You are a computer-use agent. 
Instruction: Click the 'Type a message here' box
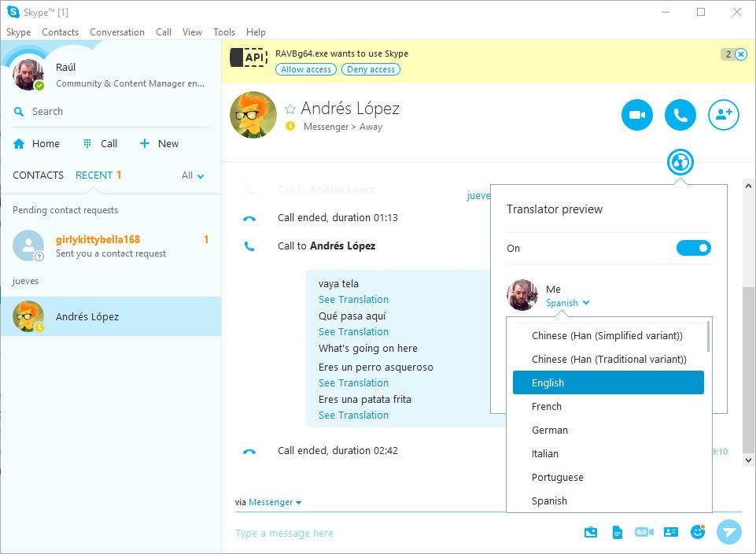405,534
